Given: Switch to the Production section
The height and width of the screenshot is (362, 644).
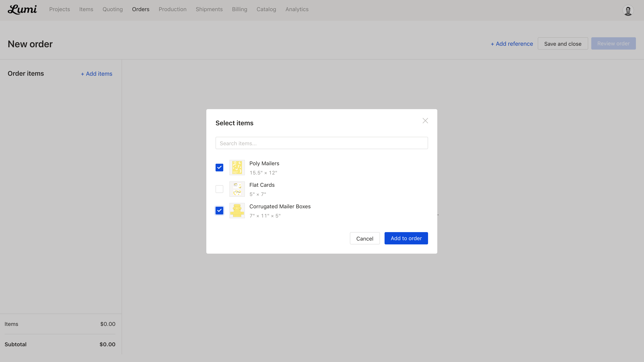Looking at the screenshot, I should 172,9.
